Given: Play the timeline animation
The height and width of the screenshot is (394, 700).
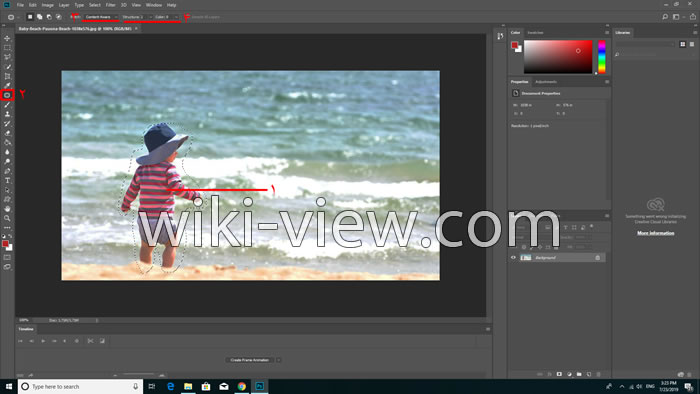Looking at the screenshot, I should (x=43, y=341).
